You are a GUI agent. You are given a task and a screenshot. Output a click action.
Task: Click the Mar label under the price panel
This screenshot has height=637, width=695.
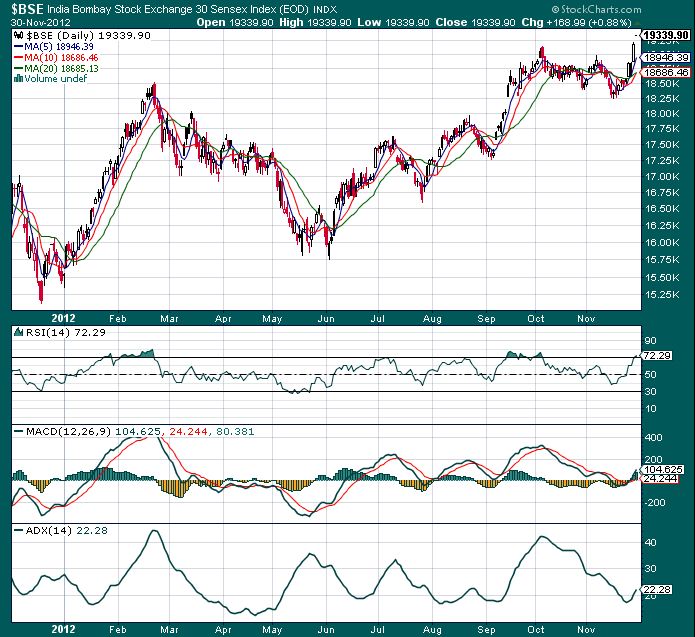[x=169, y=319]
